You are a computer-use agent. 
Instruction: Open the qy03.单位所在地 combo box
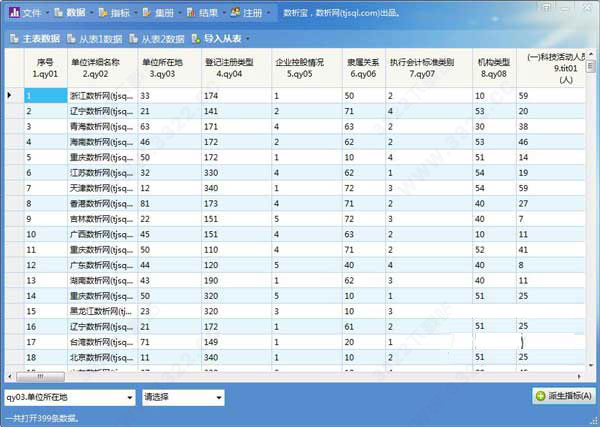click(69, 397)
